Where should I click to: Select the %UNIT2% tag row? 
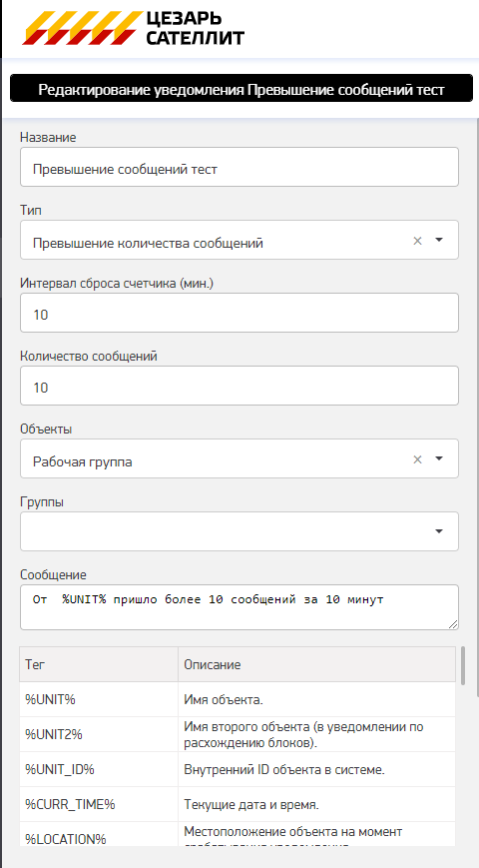click(238, 734)
